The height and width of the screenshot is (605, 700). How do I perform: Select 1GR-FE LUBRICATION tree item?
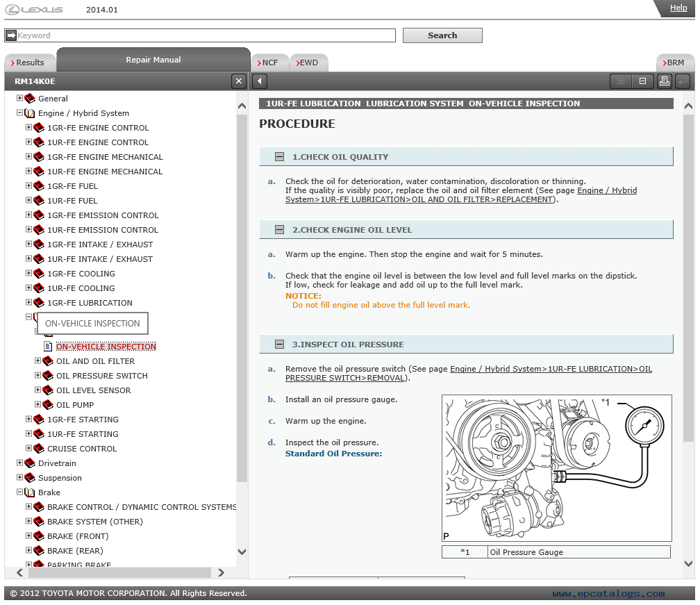90,303
